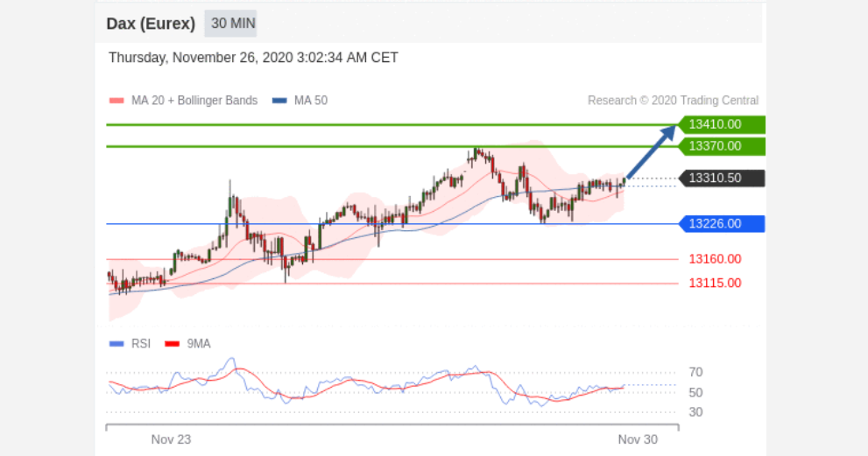This screenshot has width=868, height=456.
Task: Click the 'MA 50' legend label
Action: (311, 101)
